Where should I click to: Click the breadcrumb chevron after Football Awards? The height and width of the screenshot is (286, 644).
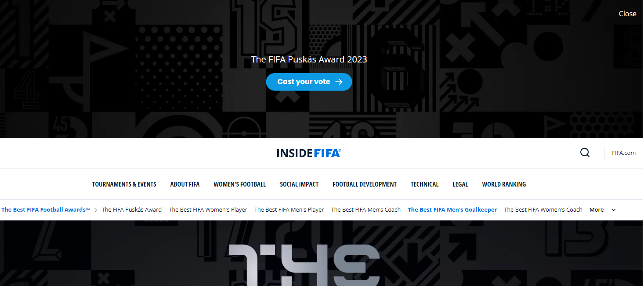pyautogui.click(x=96, y=210)
